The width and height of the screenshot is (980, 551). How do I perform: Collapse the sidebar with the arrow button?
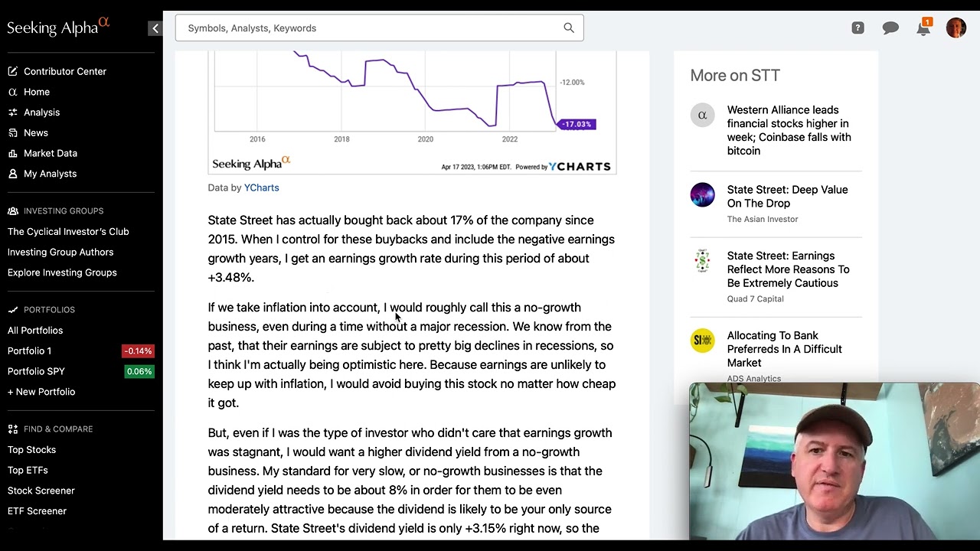pyautogui.click(x=155, y=28)
